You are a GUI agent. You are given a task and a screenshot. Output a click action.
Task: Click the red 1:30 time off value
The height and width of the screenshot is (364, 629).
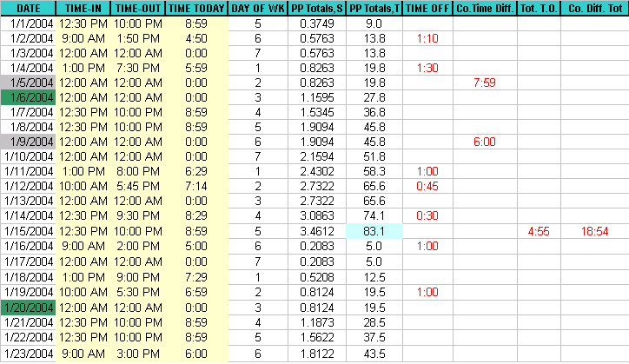tap(428, 68)
